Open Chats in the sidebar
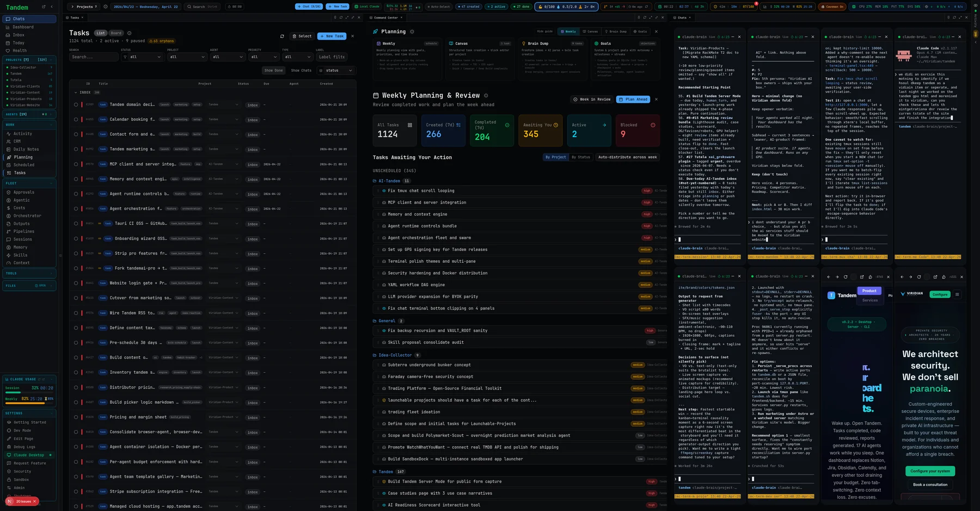The height and width of the screenshot is (511, 980). (x=29, y=19)
